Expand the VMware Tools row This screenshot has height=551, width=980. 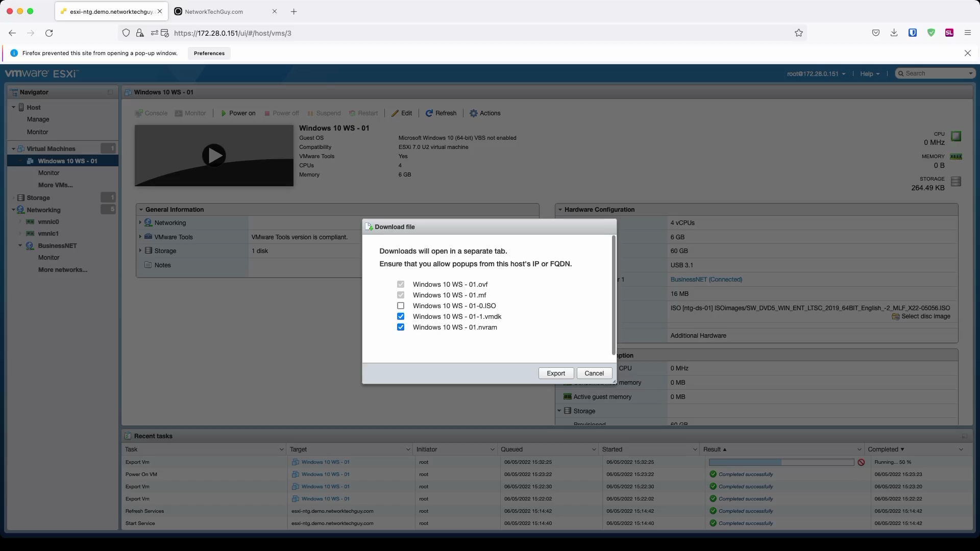click(x=140, y=237)
